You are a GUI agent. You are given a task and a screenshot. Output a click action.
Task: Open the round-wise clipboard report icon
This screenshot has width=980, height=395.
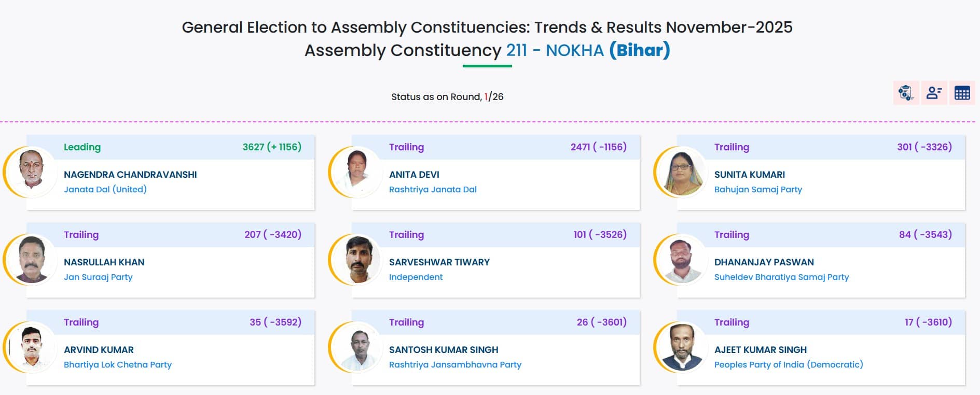point(906,93)
